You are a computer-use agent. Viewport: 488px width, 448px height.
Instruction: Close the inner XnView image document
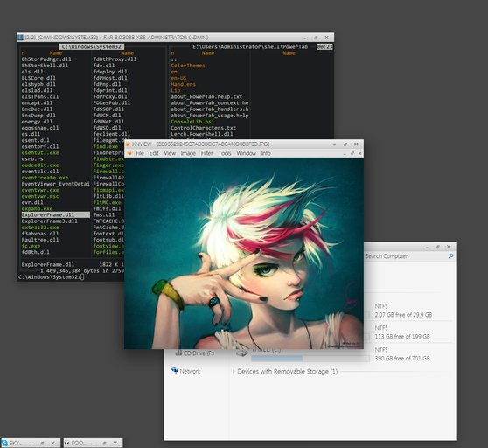coord(359,153)
